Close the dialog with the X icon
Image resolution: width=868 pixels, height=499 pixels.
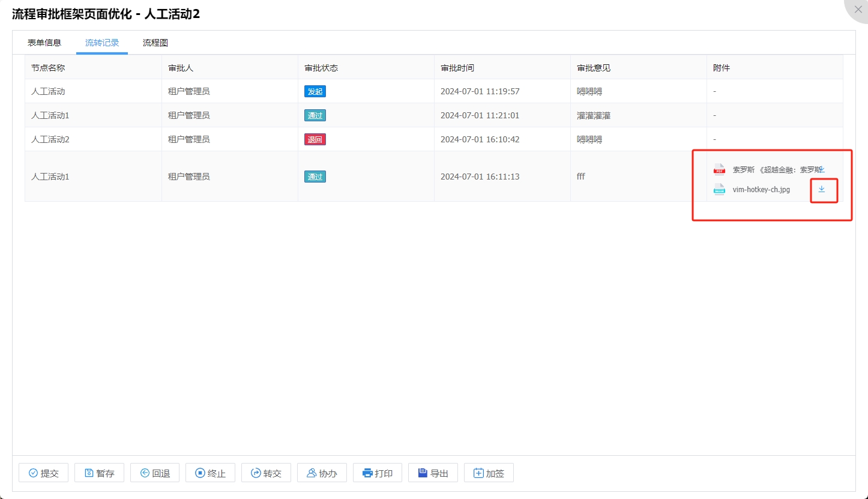858,10
